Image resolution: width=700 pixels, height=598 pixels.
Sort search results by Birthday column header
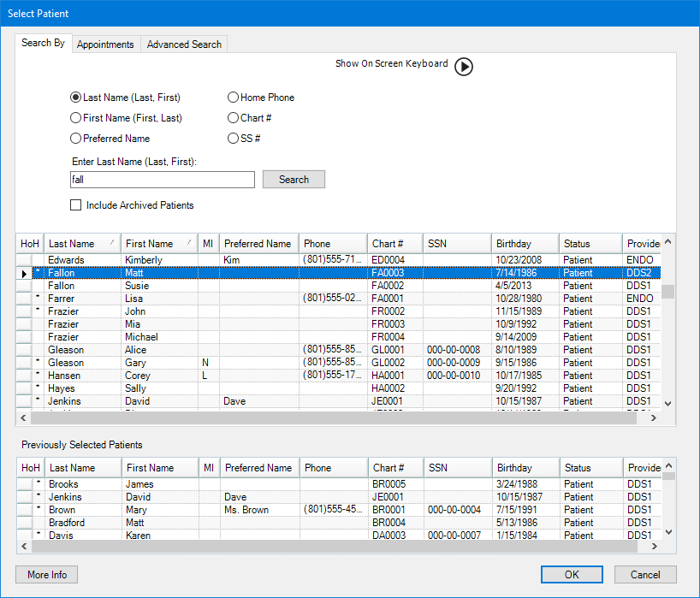[525, 244]
